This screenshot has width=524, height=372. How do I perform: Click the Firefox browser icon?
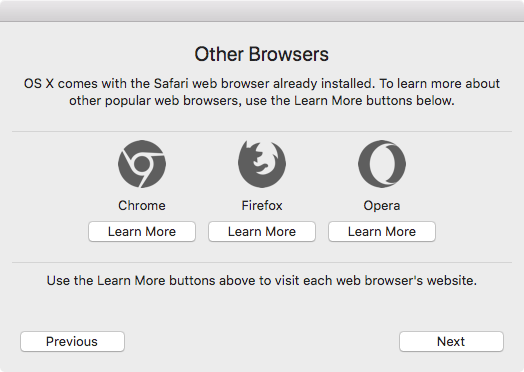[x=262, y=164]
